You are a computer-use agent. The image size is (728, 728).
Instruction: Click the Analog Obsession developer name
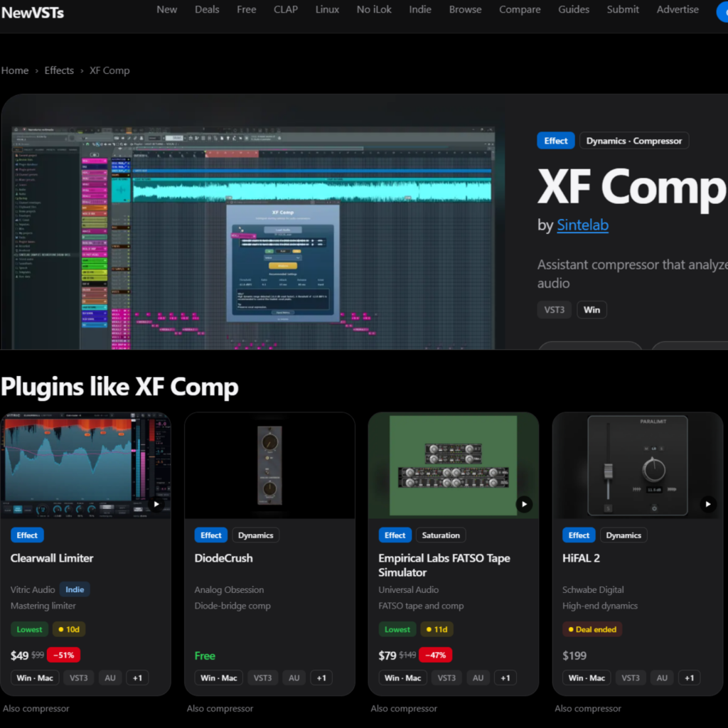229,589
